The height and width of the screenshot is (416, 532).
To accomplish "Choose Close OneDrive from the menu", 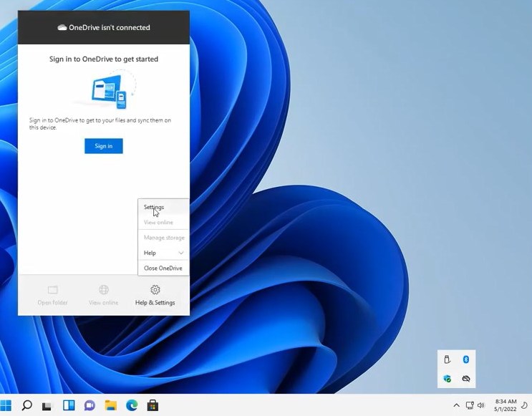I will 163,268.
